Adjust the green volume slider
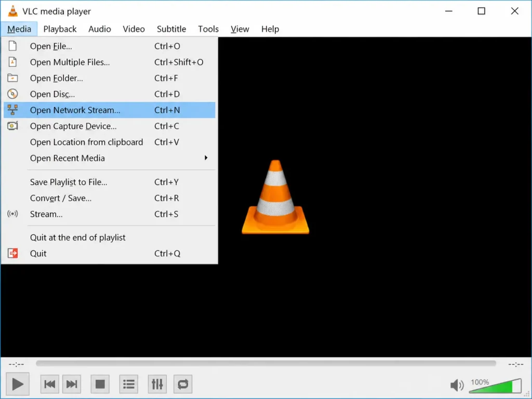 coord(495,386)
